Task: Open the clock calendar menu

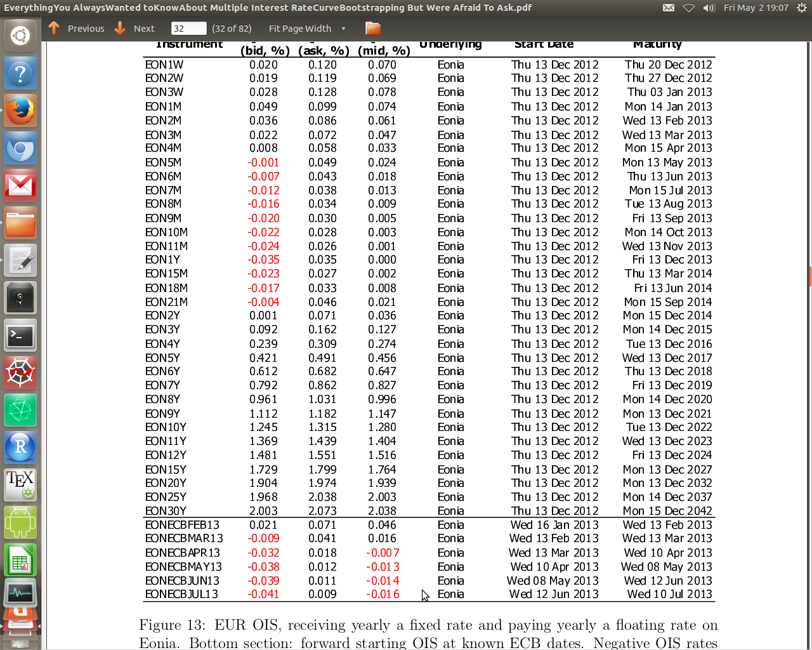Action: [756, 8]
